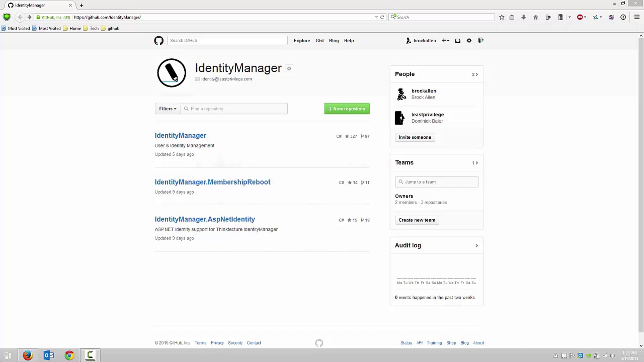Bookmark this page with star icon
The width and height of the screenshot is (644, 362).
click(502, 17)
